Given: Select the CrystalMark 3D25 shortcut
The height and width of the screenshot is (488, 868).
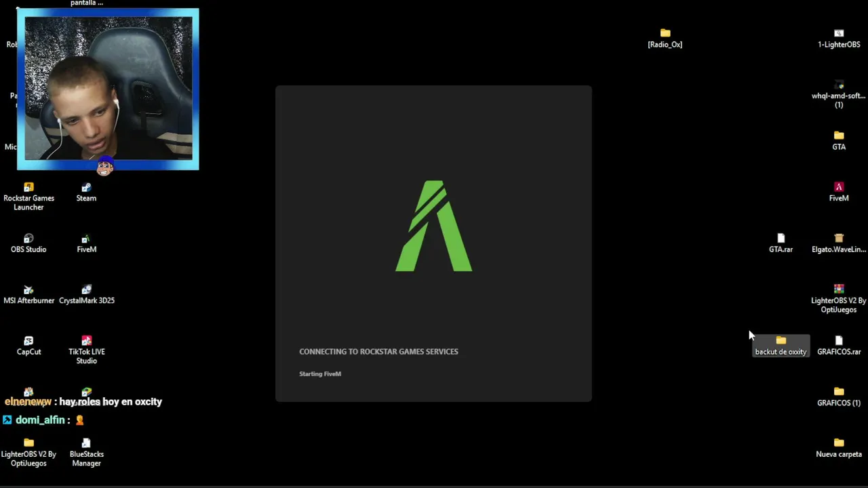Looking at the screenshot, I should pos(86,295).
